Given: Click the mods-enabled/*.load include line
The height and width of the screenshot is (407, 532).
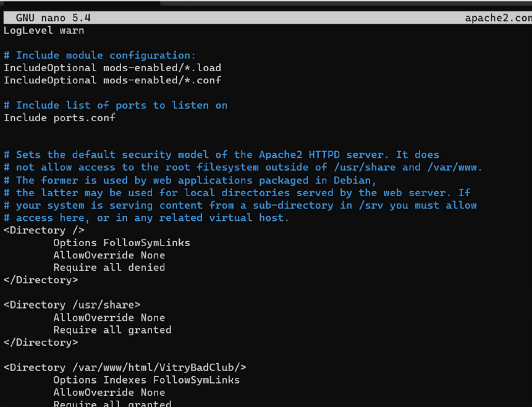Looking at the screenshot, I should pos(112,68).
